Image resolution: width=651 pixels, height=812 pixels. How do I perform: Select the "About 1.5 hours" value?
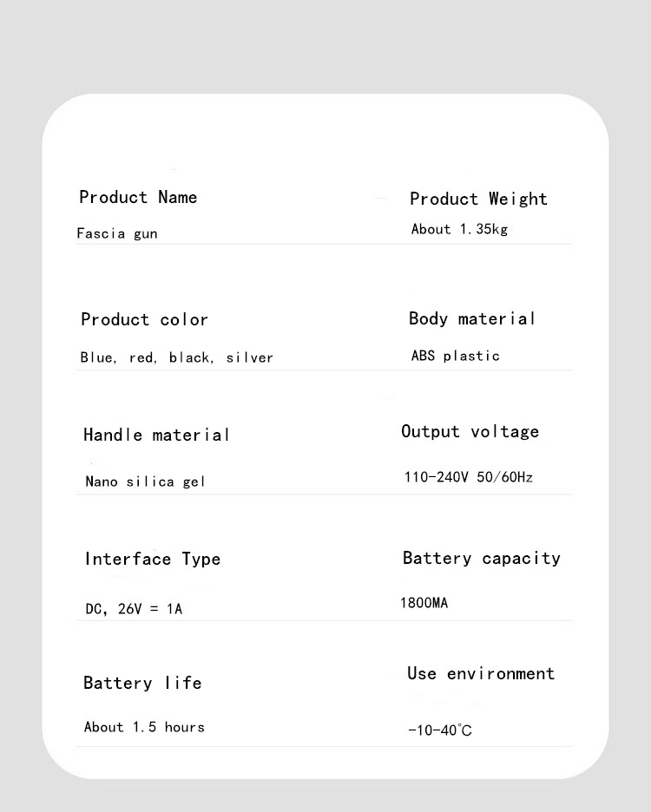coord(144,727)
